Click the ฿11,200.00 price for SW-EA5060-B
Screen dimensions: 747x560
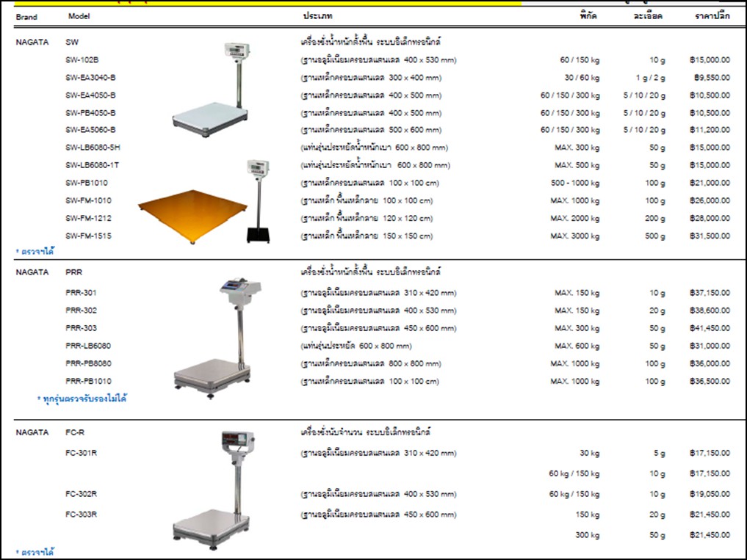coord(710,129)
